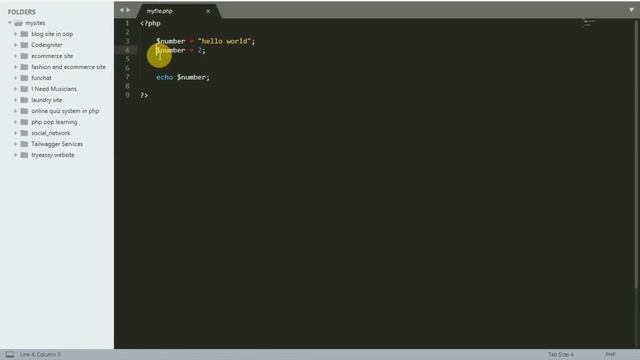640x360 pixels.
Task: Select the myfile.php tab
Action: point(178,11)
